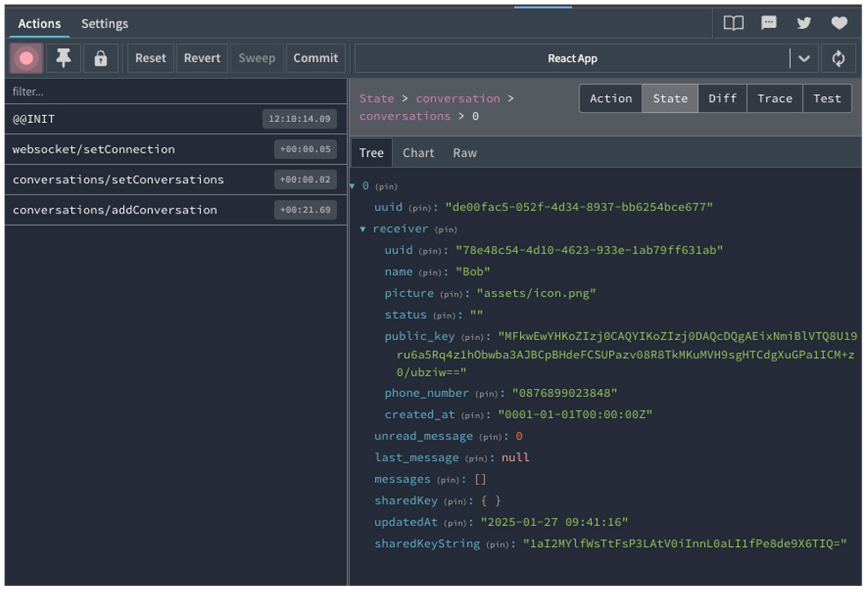Screen dimensions: 868x592
Task: Select the Diff inspector view
Action: (x=722, y=99)
